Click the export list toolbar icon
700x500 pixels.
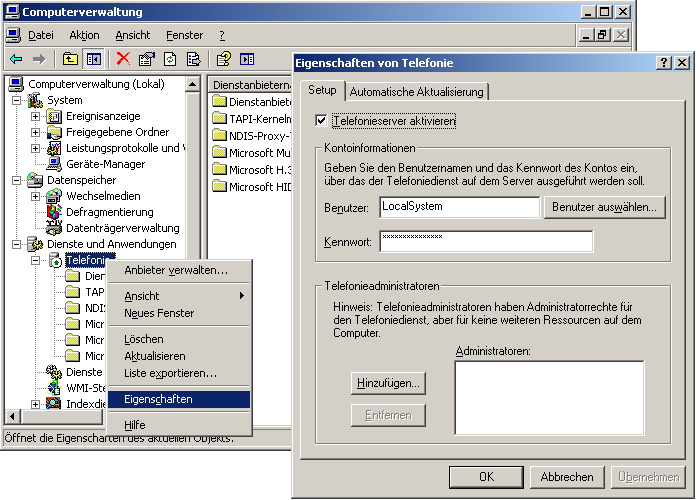193,59
